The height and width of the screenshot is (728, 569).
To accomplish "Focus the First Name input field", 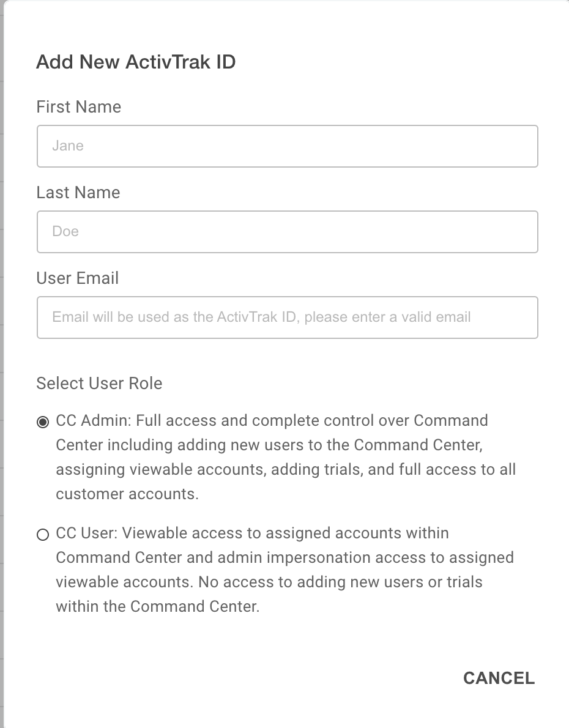I will [288, 146].
